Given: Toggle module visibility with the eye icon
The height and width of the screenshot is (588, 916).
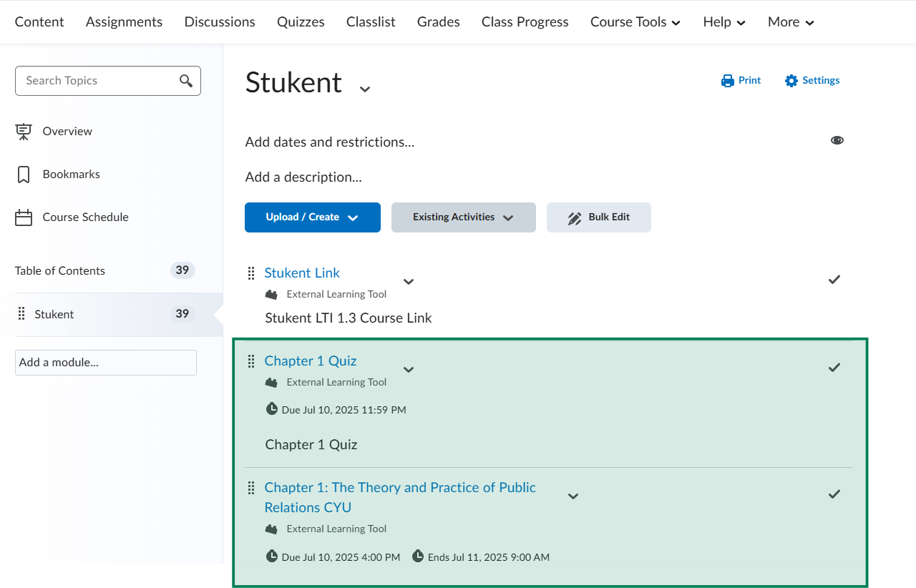Looking at the screenshot, I should (x=837, y=140).
